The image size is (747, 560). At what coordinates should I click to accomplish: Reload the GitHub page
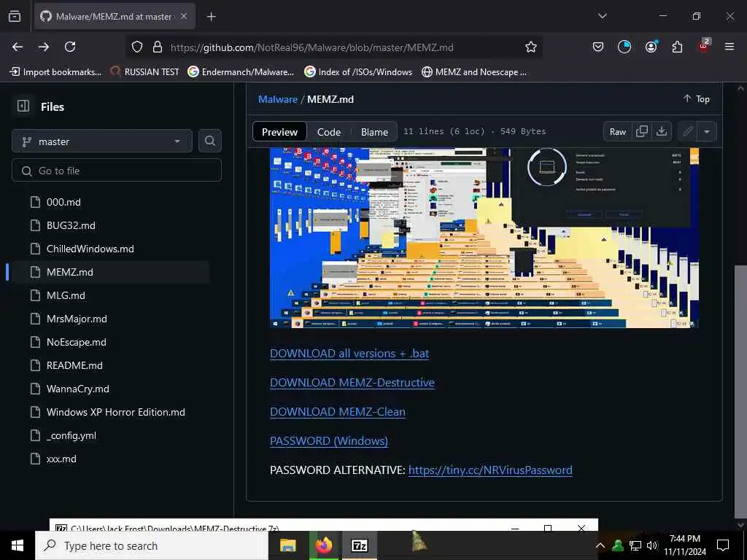coord(70,47)
